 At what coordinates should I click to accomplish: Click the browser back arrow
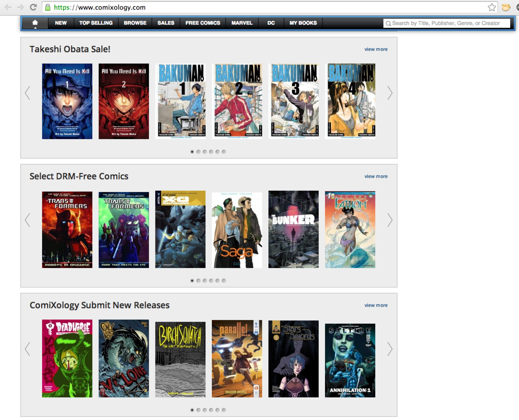pos(8,7)
